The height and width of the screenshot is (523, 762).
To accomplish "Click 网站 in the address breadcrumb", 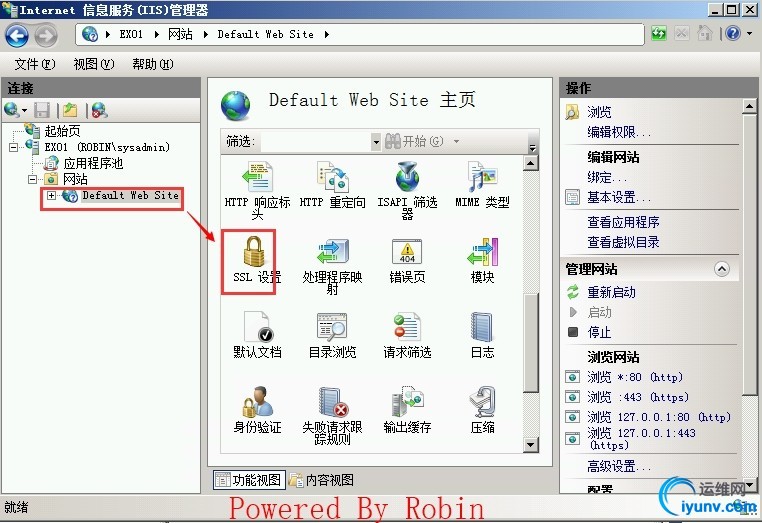I will point(180,34).
